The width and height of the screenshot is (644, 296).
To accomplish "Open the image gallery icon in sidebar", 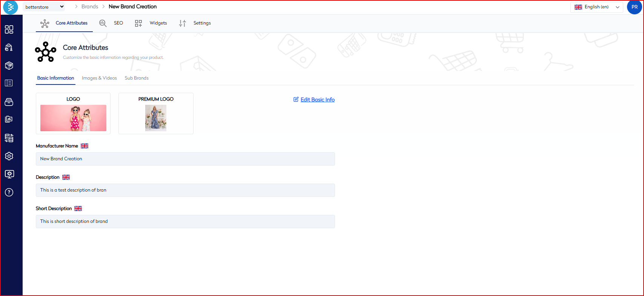I will pyautogui.click(x=9, y=119).
